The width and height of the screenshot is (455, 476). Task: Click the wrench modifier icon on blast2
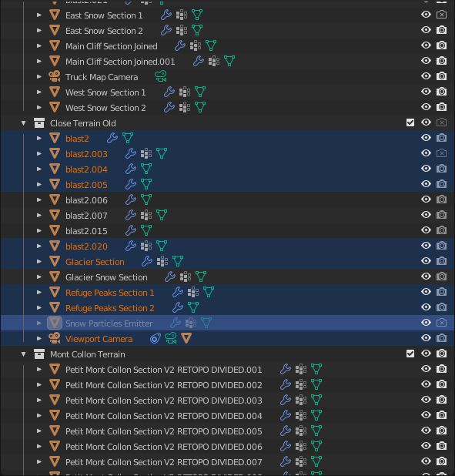(112, 138)
